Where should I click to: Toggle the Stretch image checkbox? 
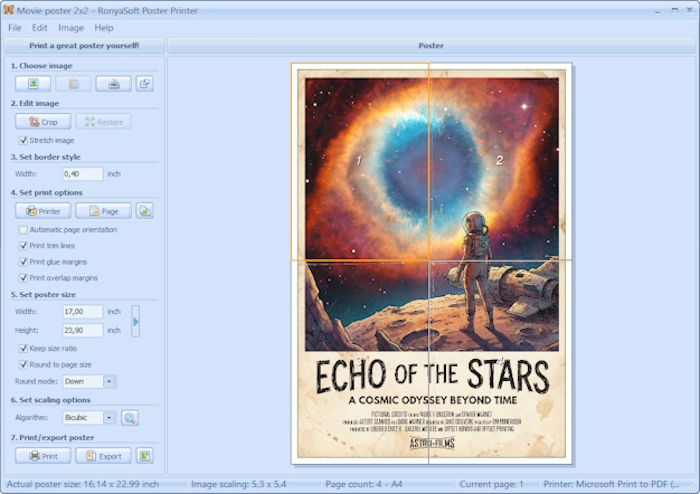tap(23, 140)
